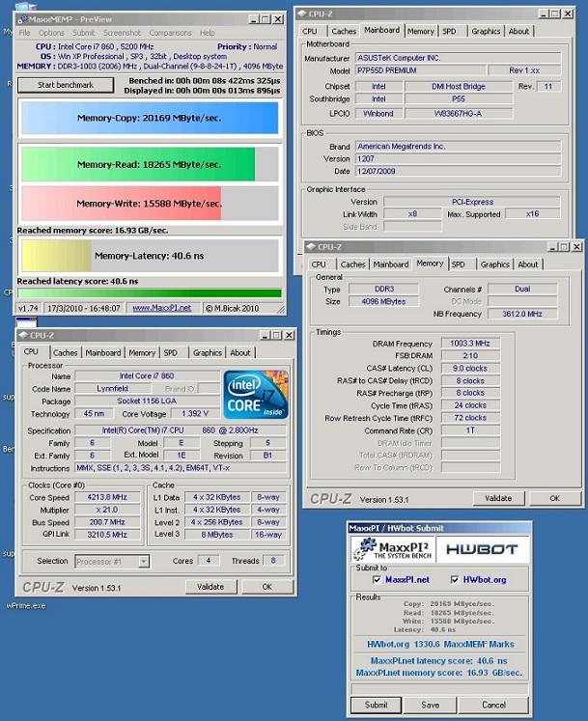Viewport: 588px width, 721px height.
Task: Click the yellow Memory-Latency result bar
Action: point(56,255)
